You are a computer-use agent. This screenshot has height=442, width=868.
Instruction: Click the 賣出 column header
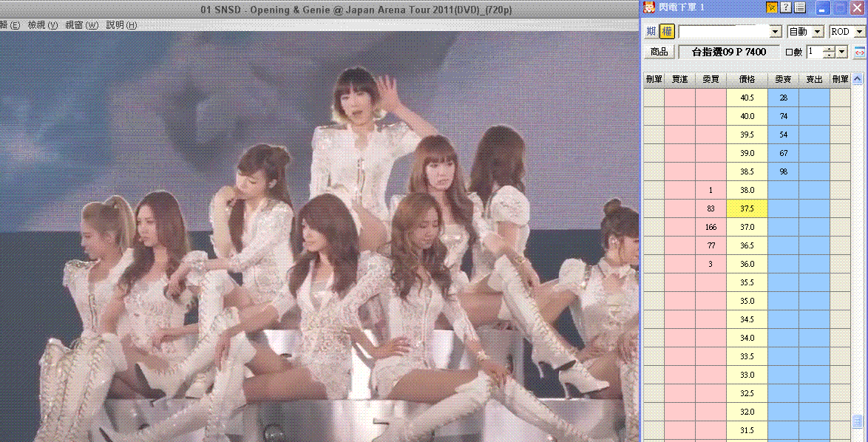click(x=814, y=79)
